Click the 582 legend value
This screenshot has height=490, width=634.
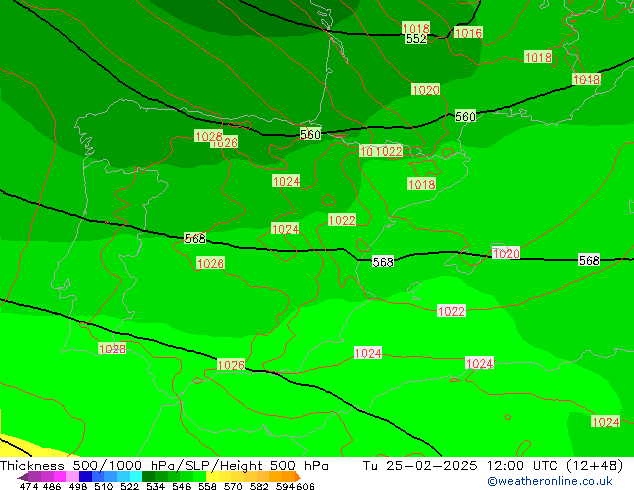click(x=259, y=486)
